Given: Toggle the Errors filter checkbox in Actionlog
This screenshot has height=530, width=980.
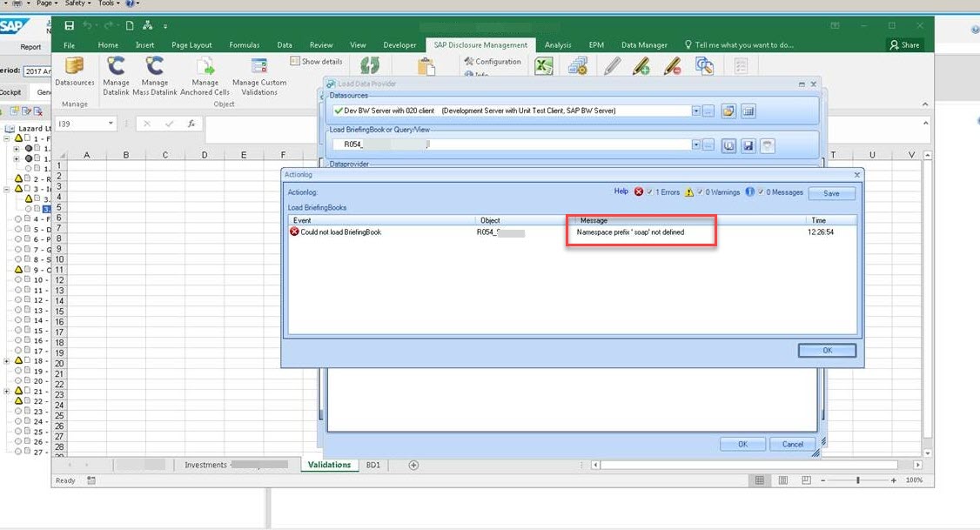Looking at the screenshot, I should (649, 191).
